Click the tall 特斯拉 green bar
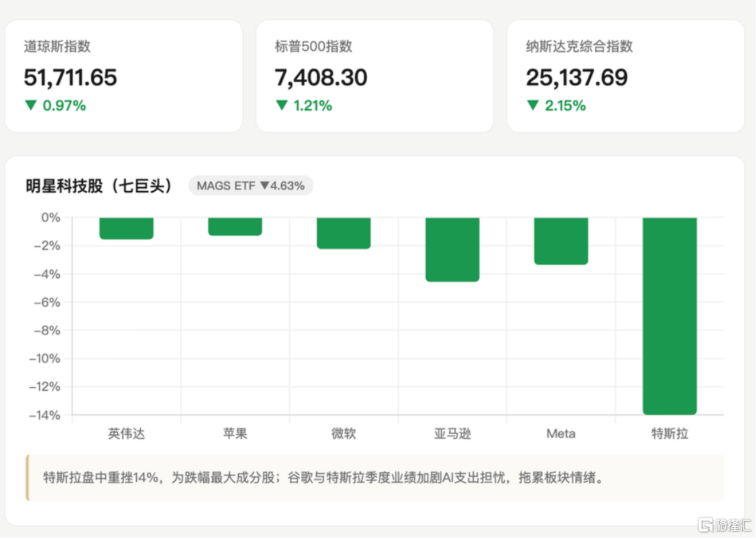This screenshot has width=756, height=538. (669, 316)
